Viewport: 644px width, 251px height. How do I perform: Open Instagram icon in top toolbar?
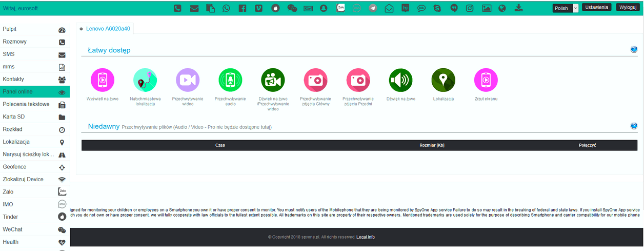[470, 8]
